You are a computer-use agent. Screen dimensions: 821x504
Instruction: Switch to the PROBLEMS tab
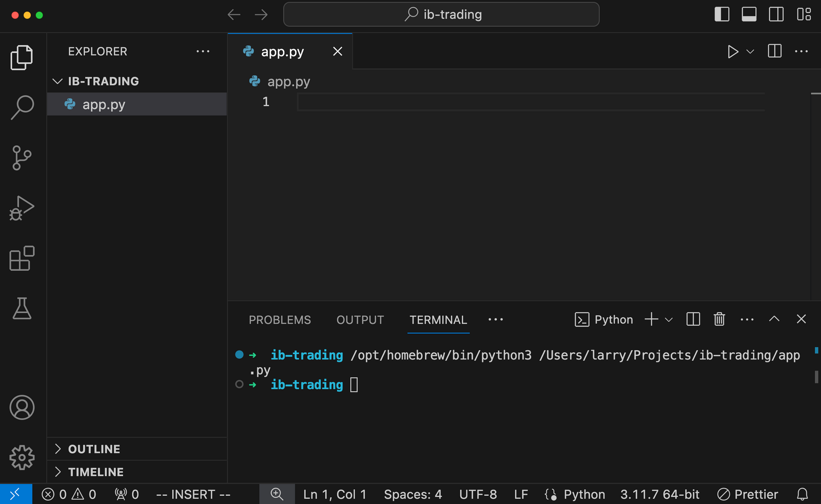coord(280,319)
